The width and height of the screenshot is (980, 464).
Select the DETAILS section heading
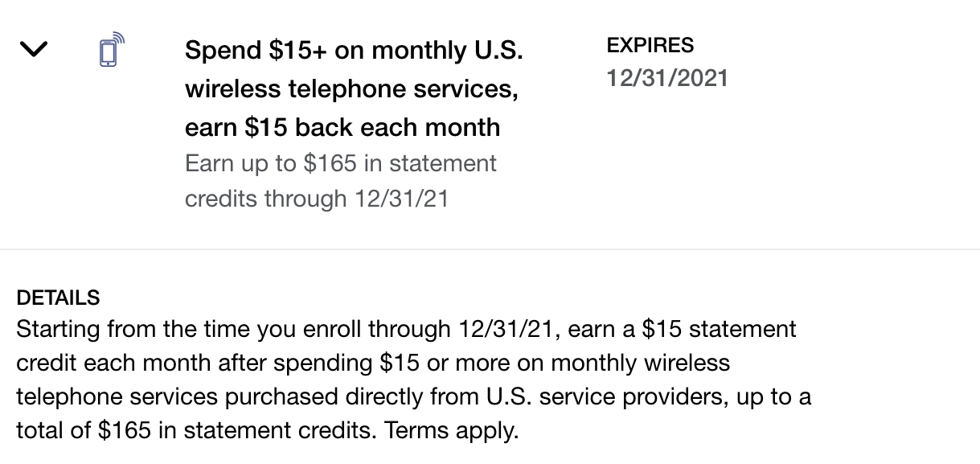57,297
